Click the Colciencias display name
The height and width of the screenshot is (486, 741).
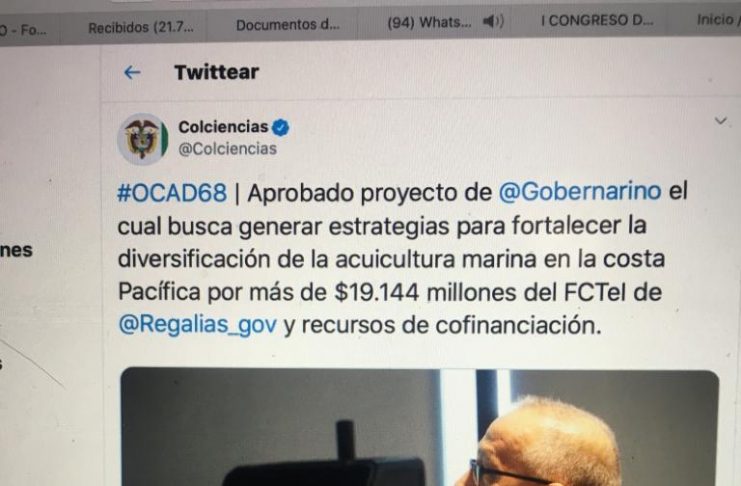(223, 127)
